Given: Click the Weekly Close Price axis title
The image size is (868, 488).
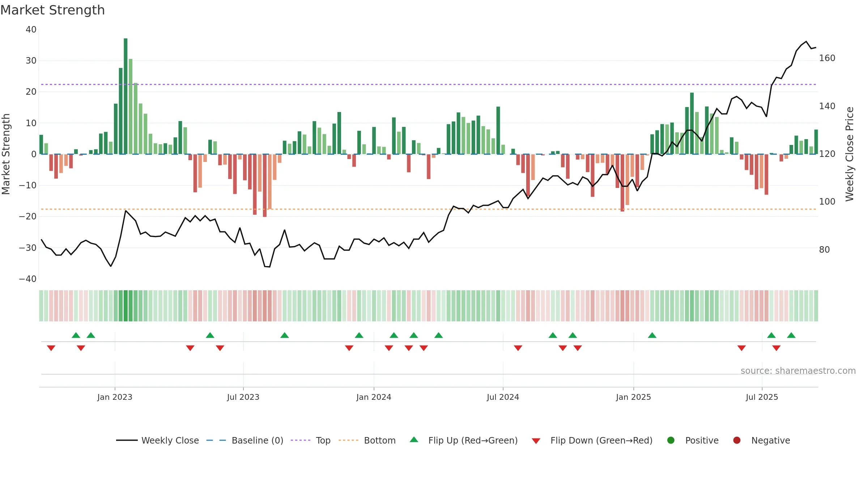Looking at the screenshot, I should (x=850, y=154).
